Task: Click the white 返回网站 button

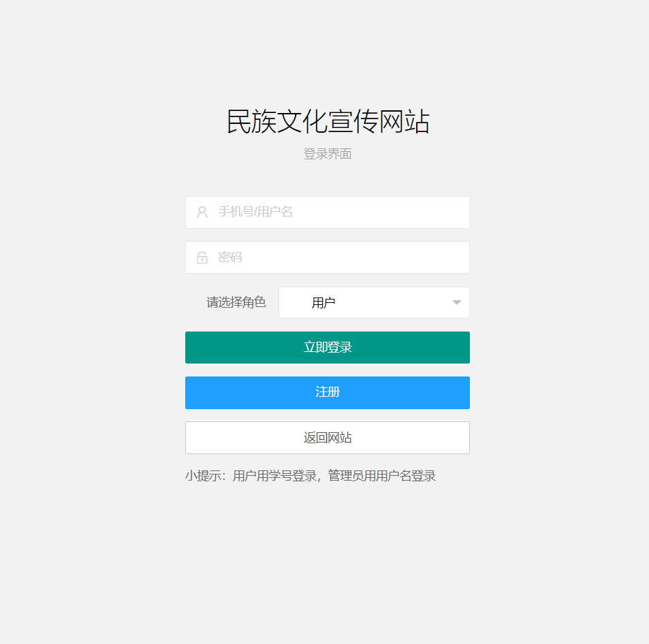Action: [x=327, y=438]
